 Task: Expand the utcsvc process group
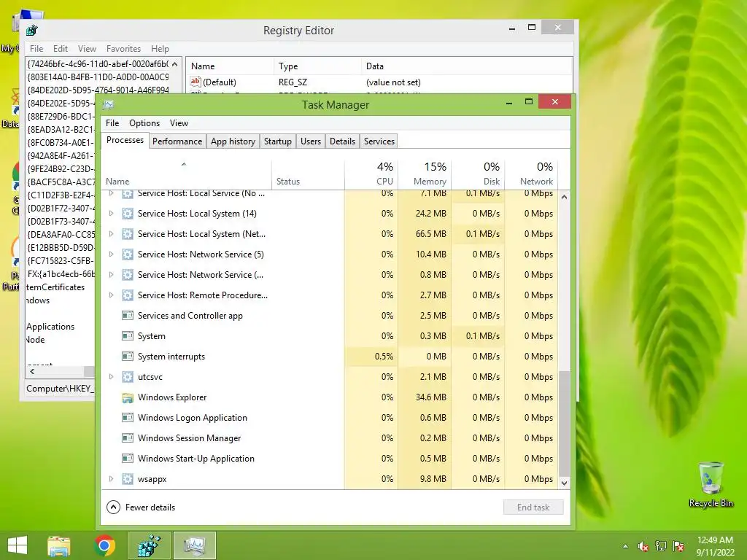click(x=111, y=377)
